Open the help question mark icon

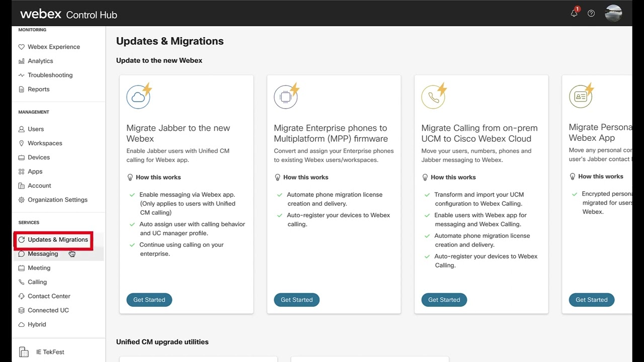tap(591, 14)
